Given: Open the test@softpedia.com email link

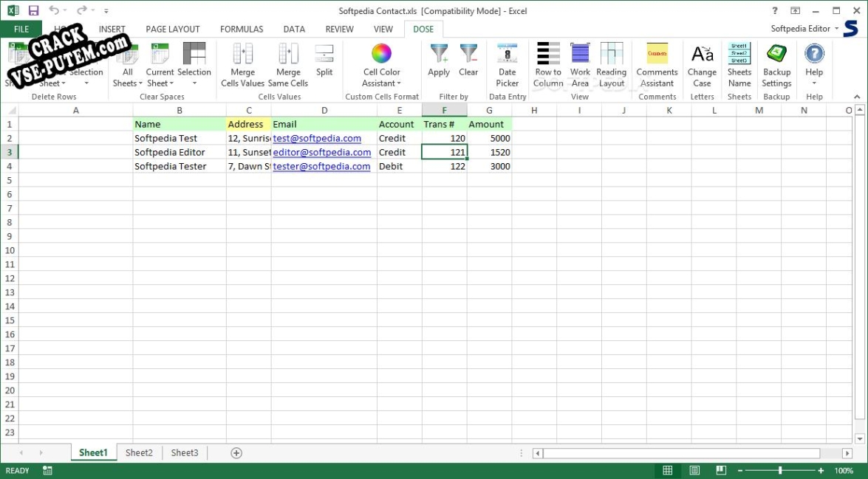Looking at the screenshot, I should [x=317, y=138].
